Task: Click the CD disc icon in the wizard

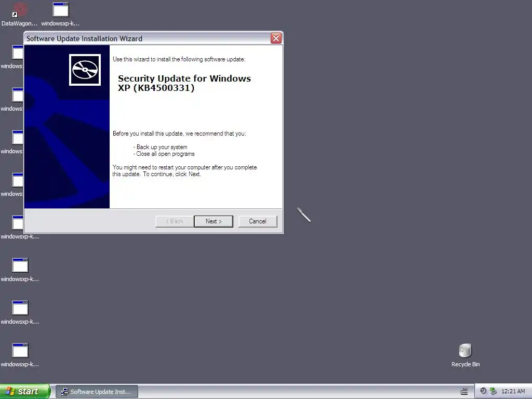Action: click(85, 70)
